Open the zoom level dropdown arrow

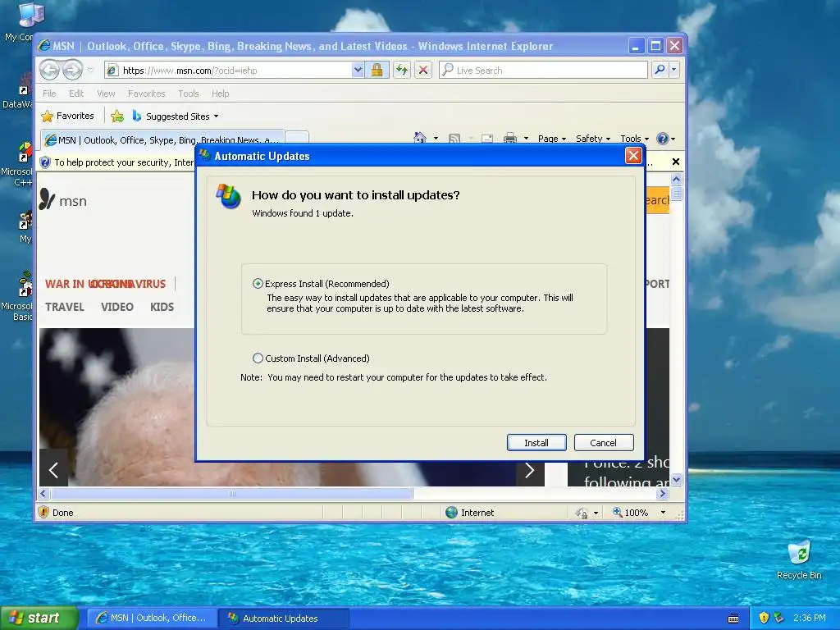[x=663, y=513]
